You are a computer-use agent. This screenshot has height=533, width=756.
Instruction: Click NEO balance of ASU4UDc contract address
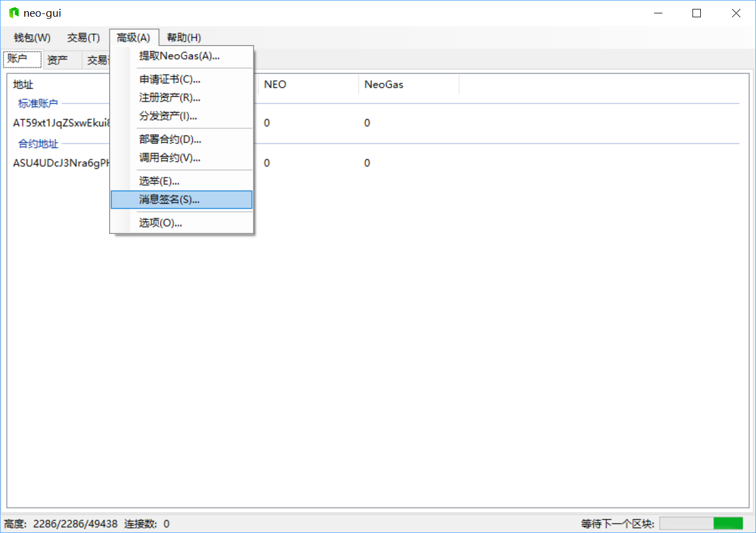pyautogui.click(x=267, y=163)
